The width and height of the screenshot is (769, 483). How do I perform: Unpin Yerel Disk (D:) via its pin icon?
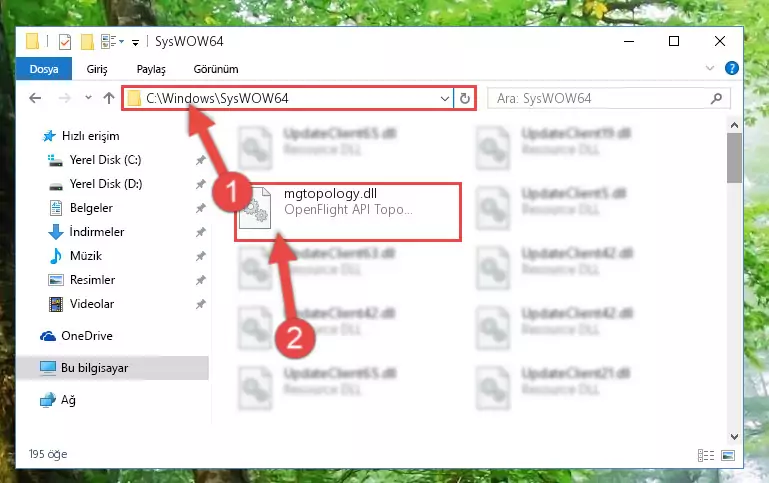[x=201, y=184]
